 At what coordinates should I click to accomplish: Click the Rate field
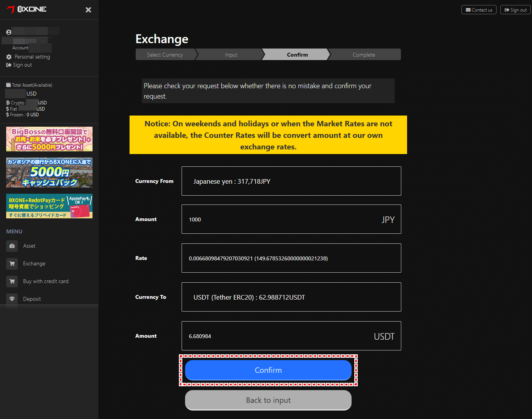[291, 258]
